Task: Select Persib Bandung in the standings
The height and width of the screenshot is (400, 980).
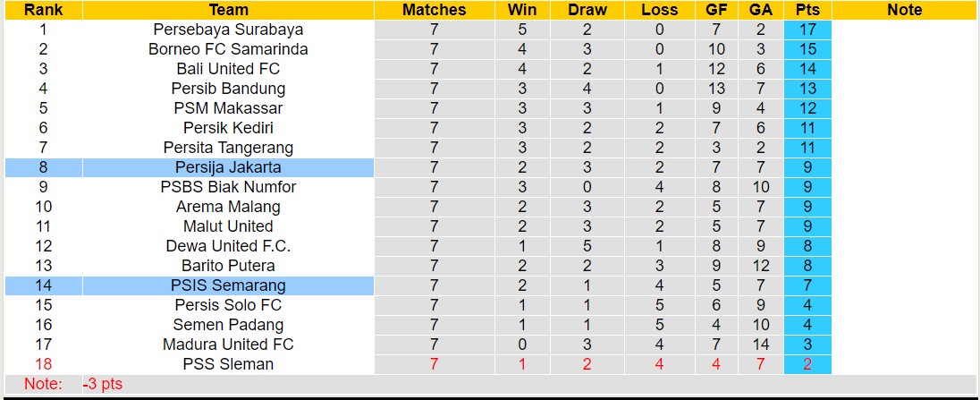Action: click(x=228, y=89)
